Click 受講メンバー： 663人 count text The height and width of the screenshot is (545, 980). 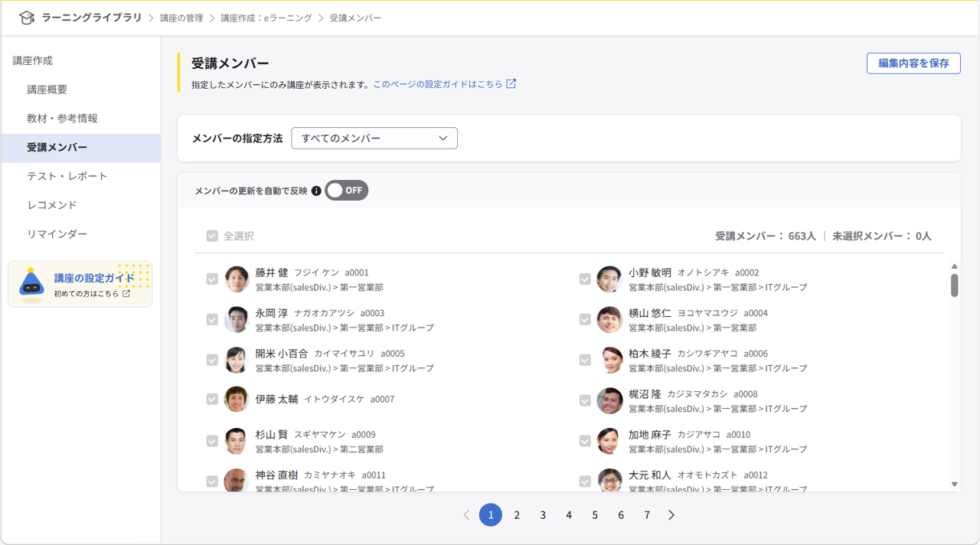point(766,237)
